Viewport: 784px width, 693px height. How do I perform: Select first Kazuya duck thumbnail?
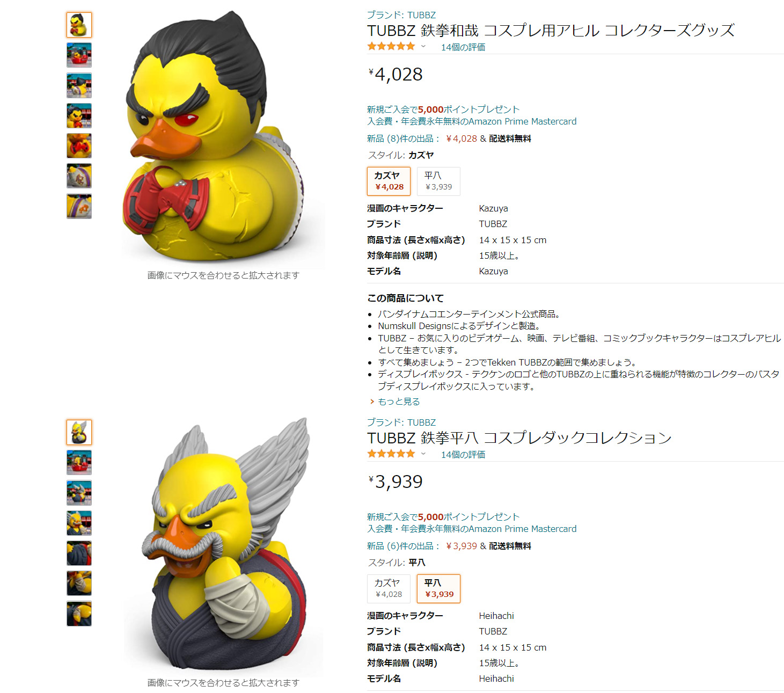79,25
